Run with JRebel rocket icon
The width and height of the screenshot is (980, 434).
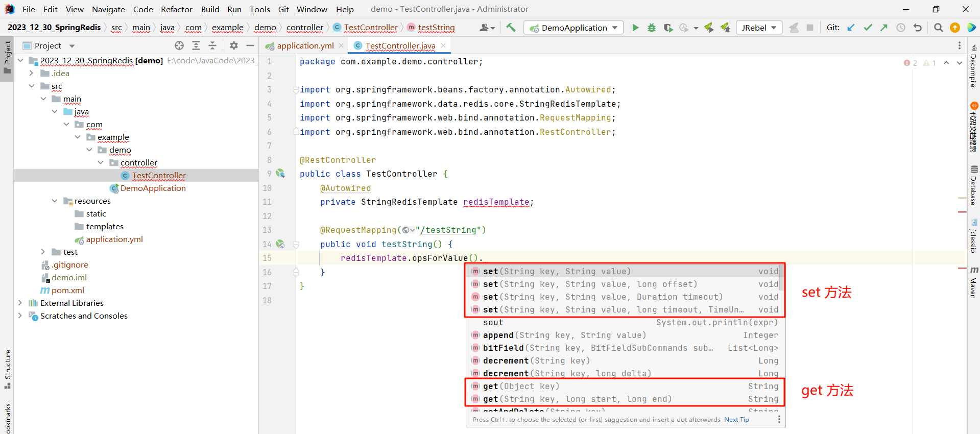[x=709, y=28]
